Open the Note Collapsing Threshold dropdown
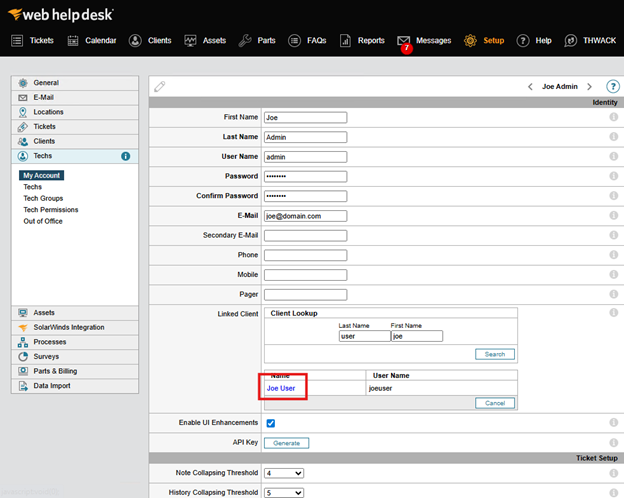The height and width of the screenshot is (498, 624). tap(284, 473)
